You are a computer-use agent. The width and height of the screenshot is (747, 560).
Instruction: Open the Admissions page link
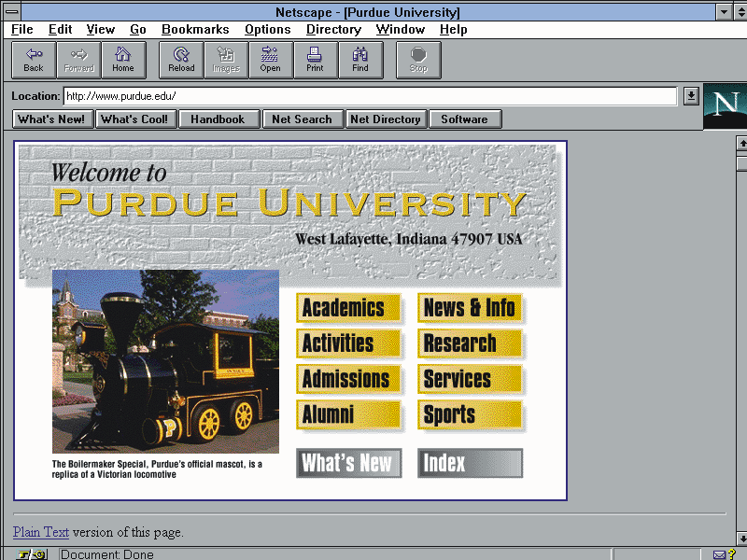(x=348, y=379)
